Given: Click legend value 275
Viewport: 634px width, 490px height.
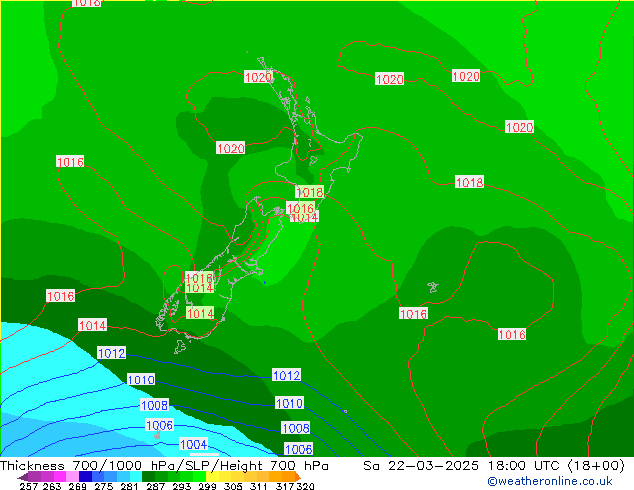Looking at the screenshot, I should tap(104, 486).
